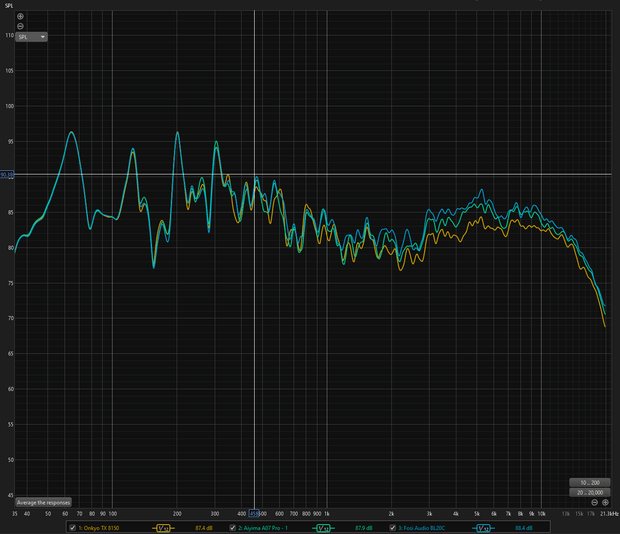Click the '3: Fosi Audio BL20C' legend label
The width and height of the screenshot is (620, 534).
pyautogui.click(x=422, y=528)
